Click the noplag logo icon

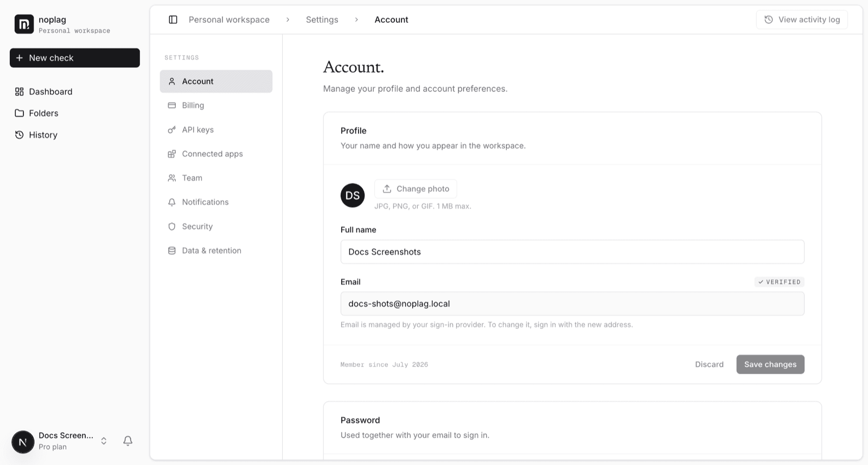(24, 24)
